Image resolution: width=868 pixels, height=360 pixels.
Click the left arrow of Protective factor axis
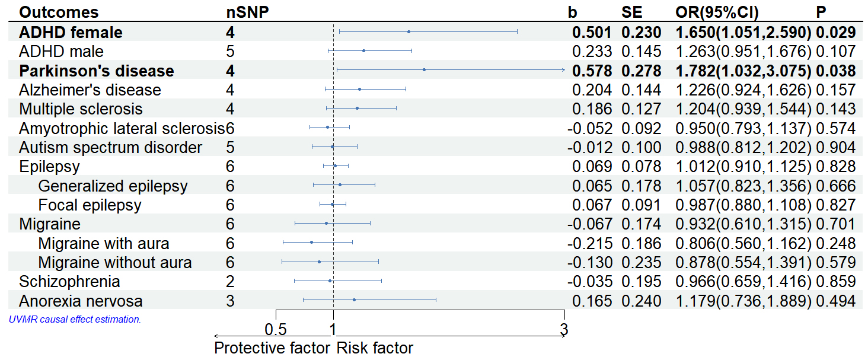coord(216,336)
